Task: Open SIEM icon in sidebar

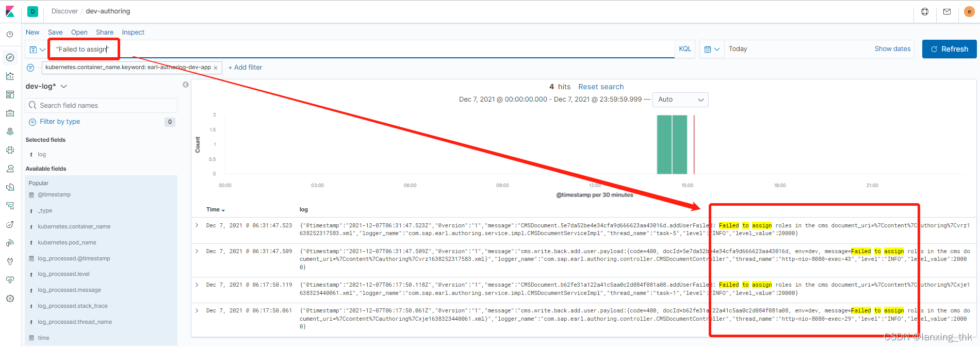Action: [x=10, y=243]
